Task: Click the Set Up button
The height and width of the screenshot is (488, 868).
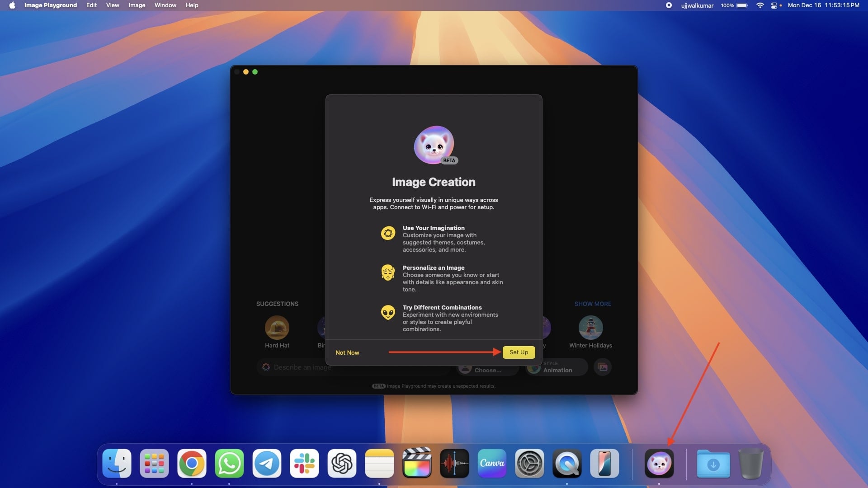Action: pos(519,352)
